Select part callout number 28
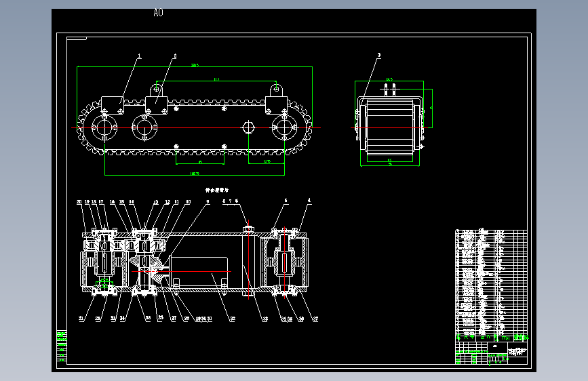588x381 pixels. [x=187, y=319]
